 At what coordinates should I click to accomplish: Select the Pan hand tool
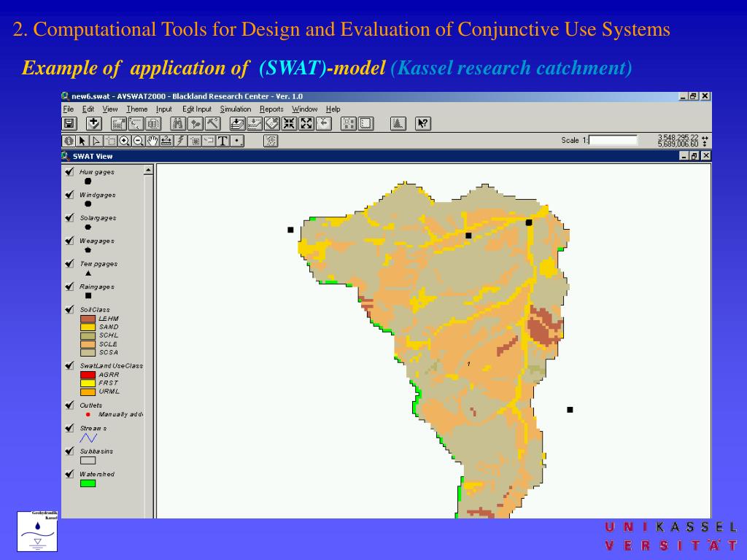[152, 141]
